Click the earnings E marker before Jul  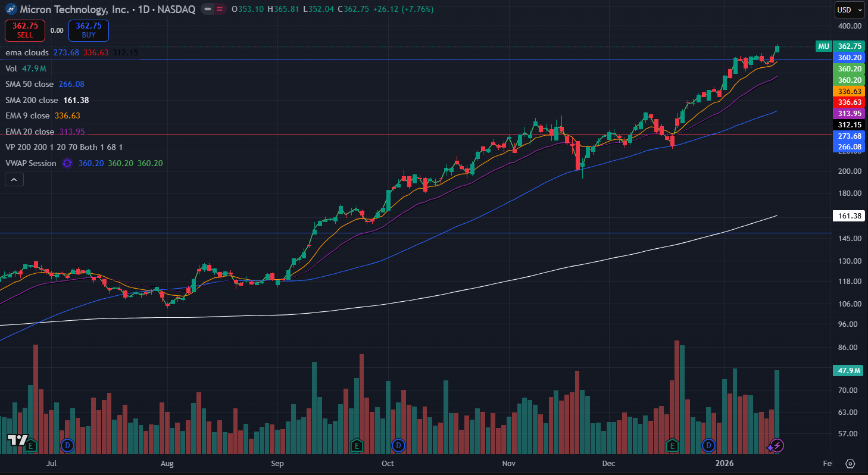click(30, 445)
